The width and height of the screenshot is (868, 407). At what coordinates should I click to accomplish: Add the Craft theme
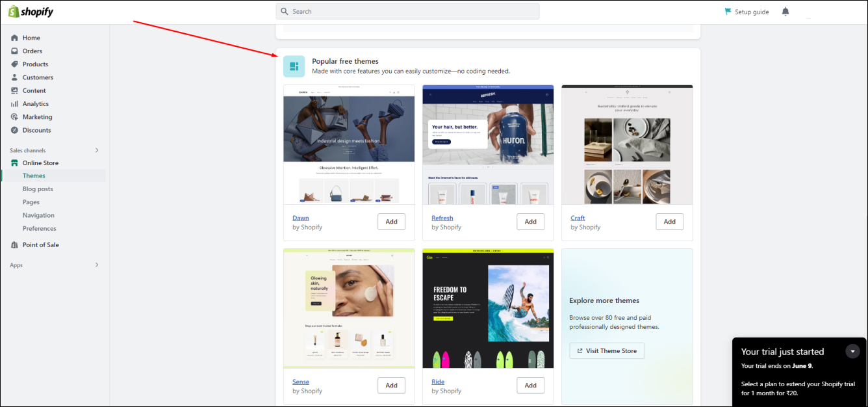[670, 222]
